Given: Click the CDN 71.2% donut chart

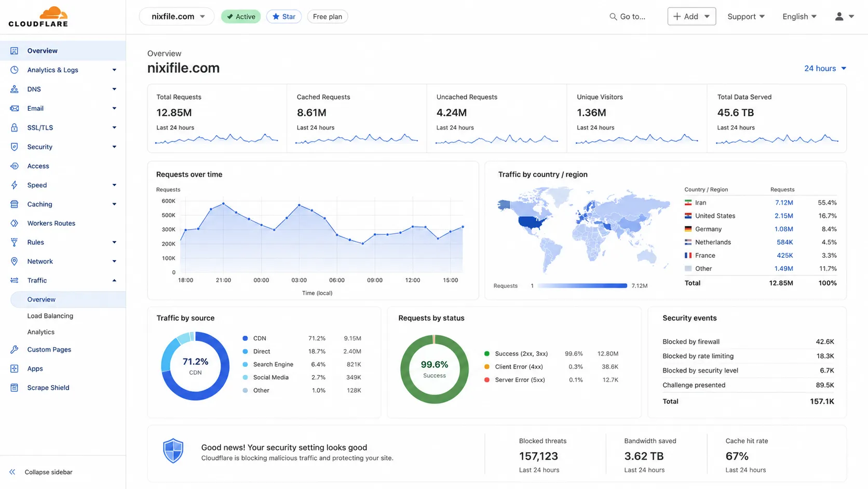Looking at the screenshot, I should [195, 366].
